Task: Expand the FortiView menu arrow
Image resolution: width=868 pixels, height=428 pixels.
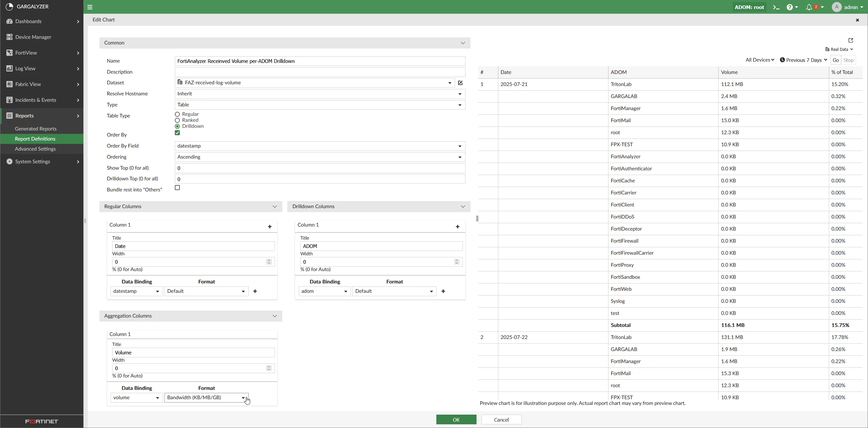Action: pos(78,53)
